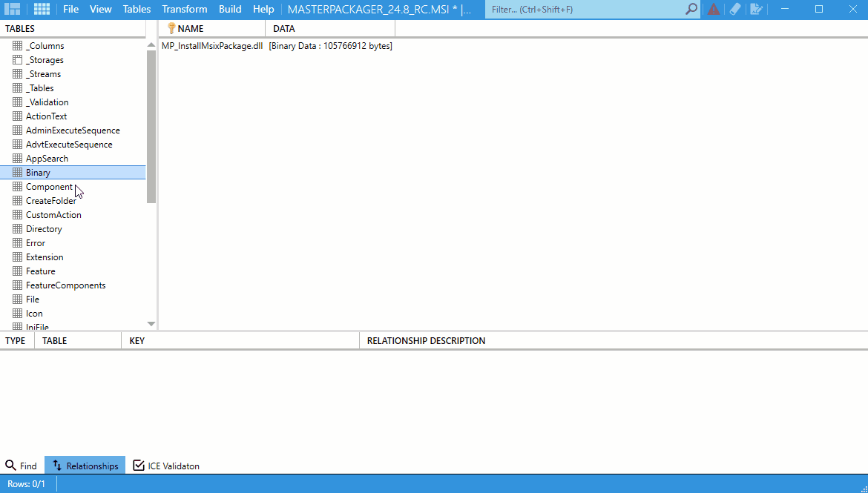Image resolution: width=868 pixels, height=493 pixels.
Task: Open the File menu
Action: click(71, 9)
